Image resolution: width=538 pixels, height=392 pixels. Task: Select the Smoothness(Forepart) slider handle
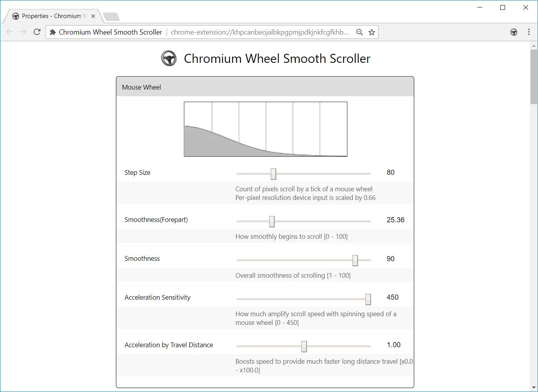[x=272, y=221]
